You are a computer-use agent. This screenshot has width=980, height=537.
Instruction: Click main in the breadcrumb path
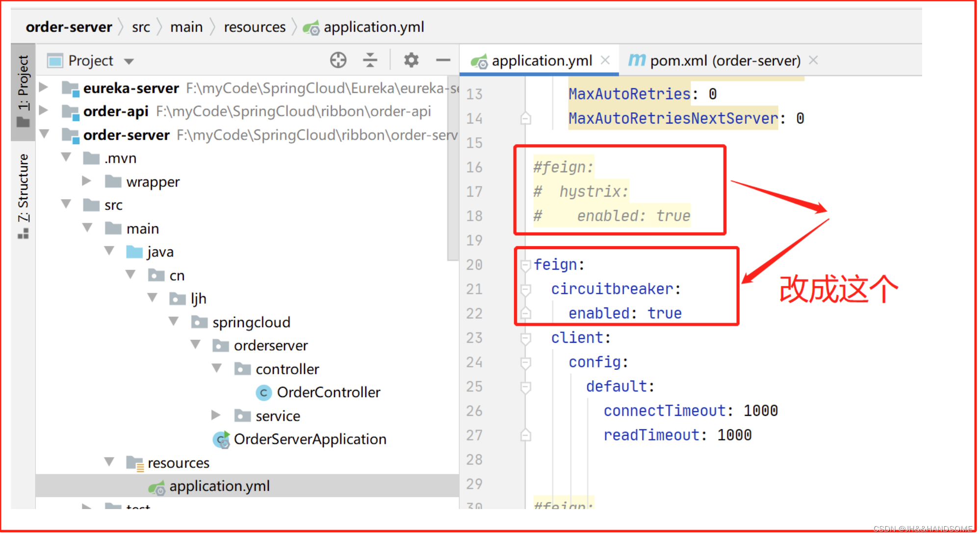(186, 27)
